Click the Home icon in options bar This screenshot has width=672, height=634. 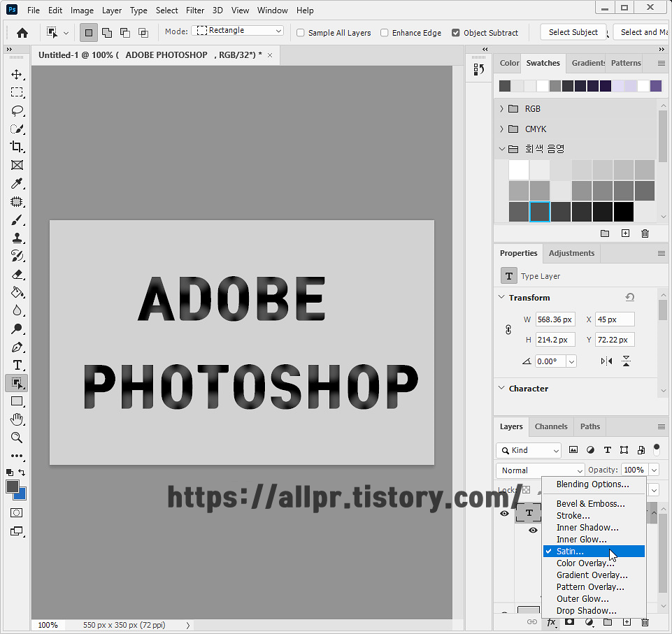tap(22, 33)
